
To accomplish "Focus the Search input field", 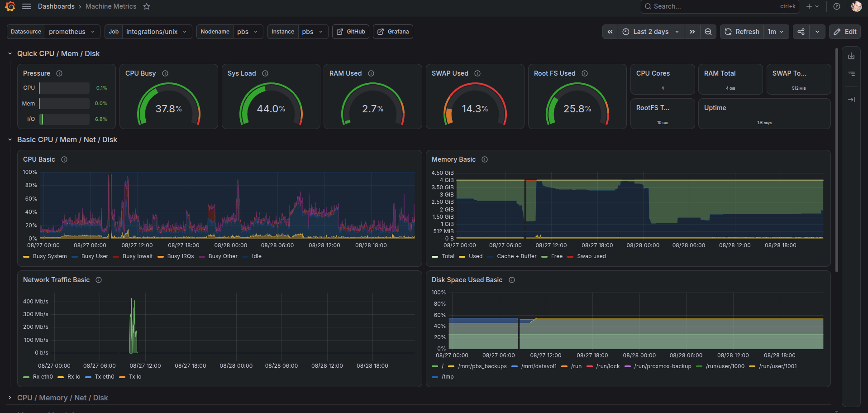I will pyautogui.click(x=720, y=6).
